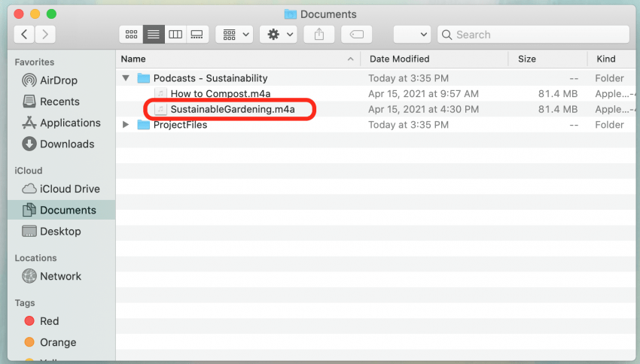Go forward with the right arrow button
Screen dimensions: 640x364
click(x=45, y=35)
